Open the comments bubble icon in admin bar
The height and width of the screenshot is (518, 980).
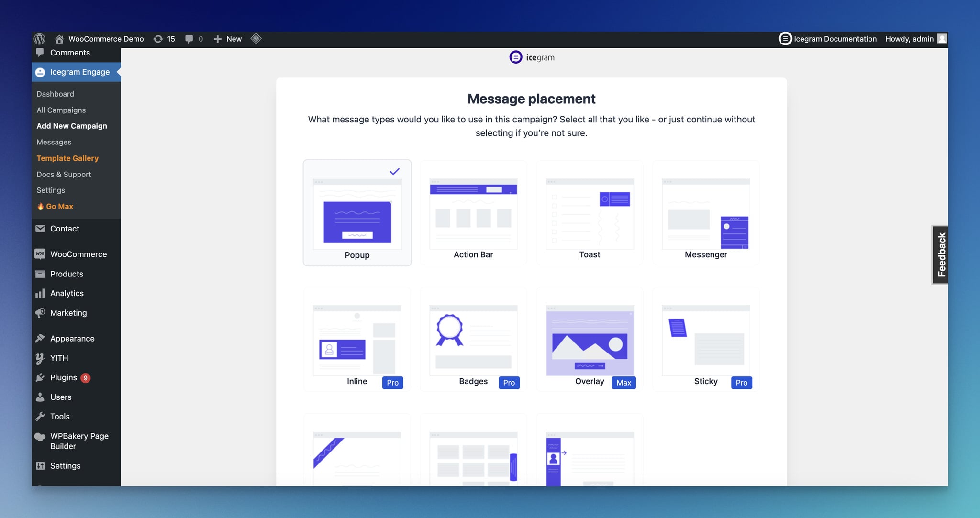click(x=189, y=39)
